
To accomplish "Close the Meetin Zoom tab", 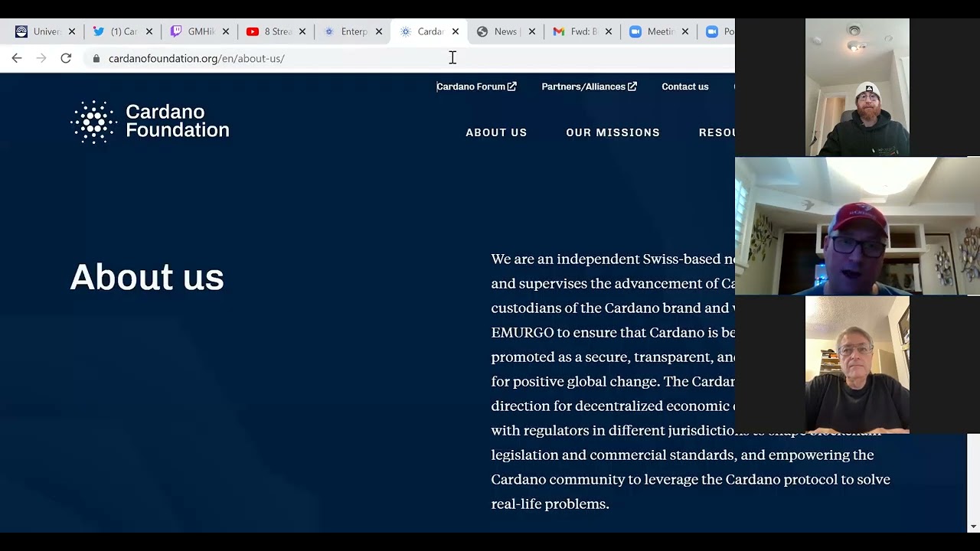I will point(685,31).
